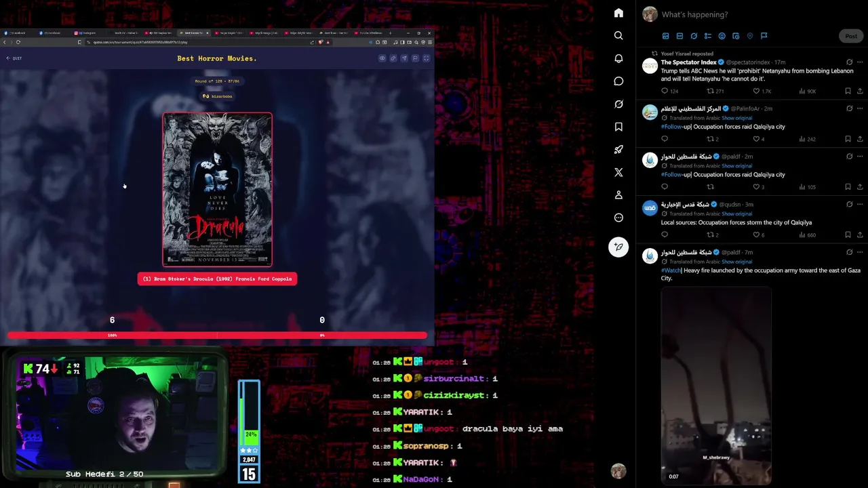Image resolution: width=868 pixels, height=488 pixels.
Task: Add media image to new post
Action: pyautogui.click(x=665, y=36)
